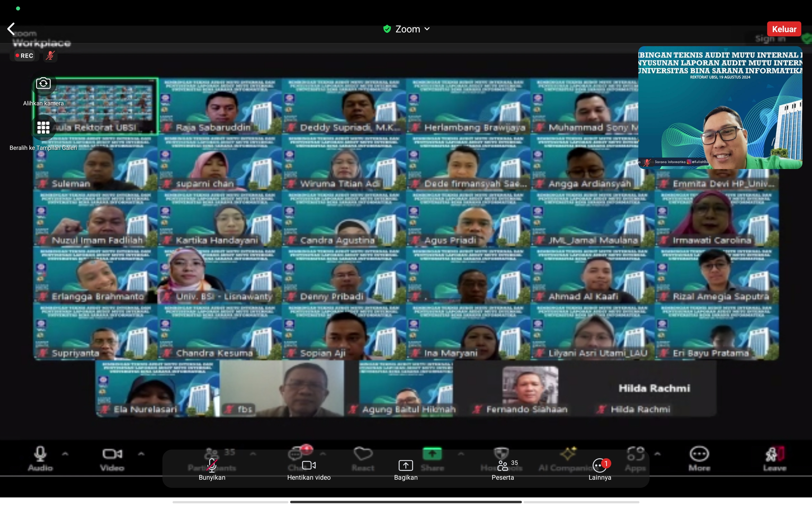Switch to gallery view via grid icon
The height and width of the screenshot is (507, 812).
43,127
